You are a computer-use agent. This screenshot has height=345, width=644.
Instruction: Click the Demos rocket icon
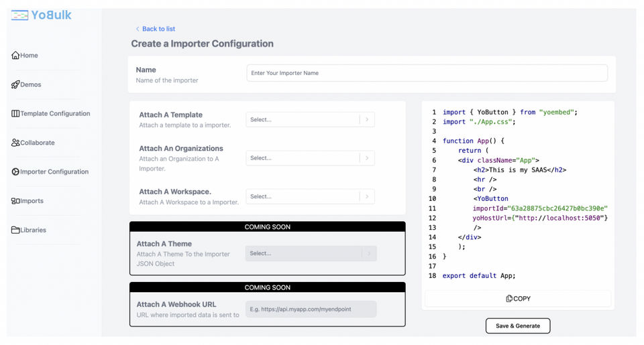point(15,84)
